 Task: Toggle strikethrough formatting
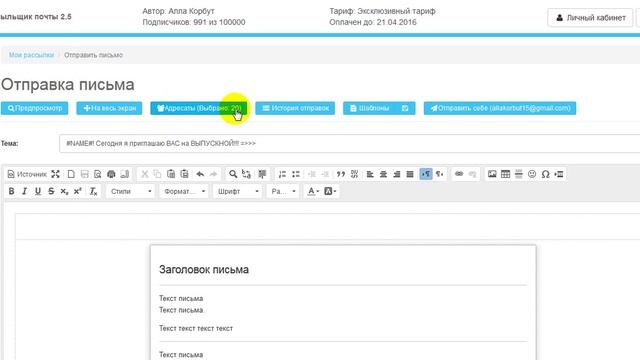(x=51, y=191)
